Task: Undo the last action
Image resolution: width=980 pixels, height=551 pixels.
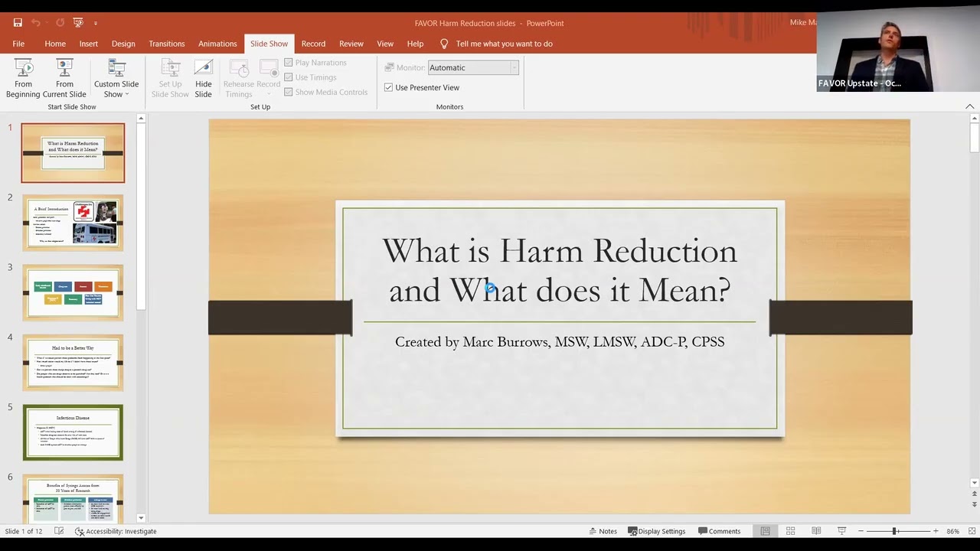Action: (36, 23)
